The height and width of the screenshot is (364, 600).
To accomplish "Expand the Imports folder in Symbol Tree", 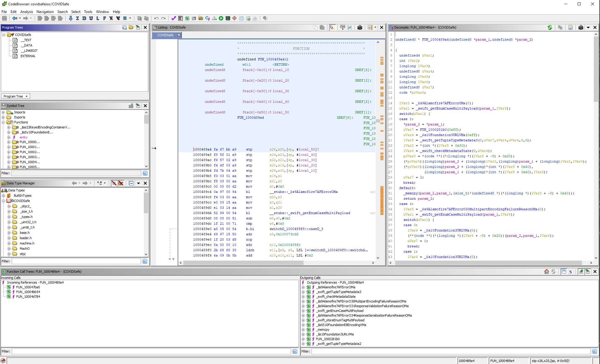I will click(3, 112).
